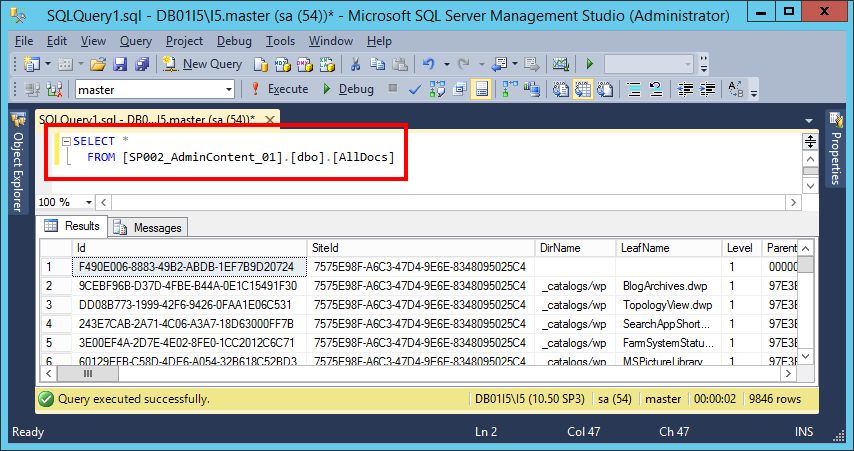Click the Undo arrow icon
Image resolution: width=854 pixels, height=451 pixels.
click(429, 64)
